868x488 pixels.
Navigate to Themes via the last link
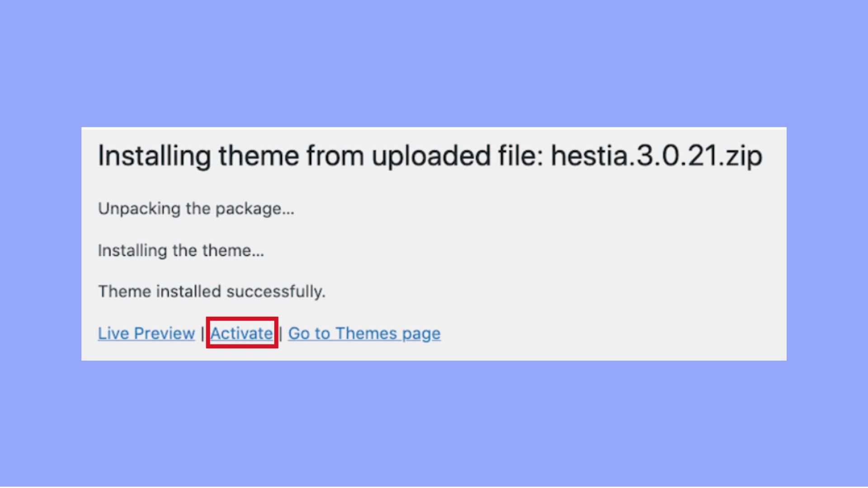point(364,333)
